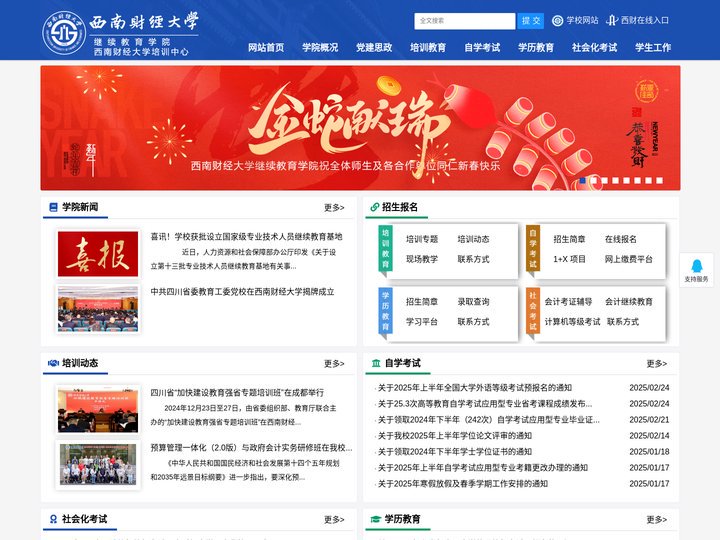720x540 pixels.
Task: Expand 更多 in 自学考试 section
Action: click(x=657, y=364)
